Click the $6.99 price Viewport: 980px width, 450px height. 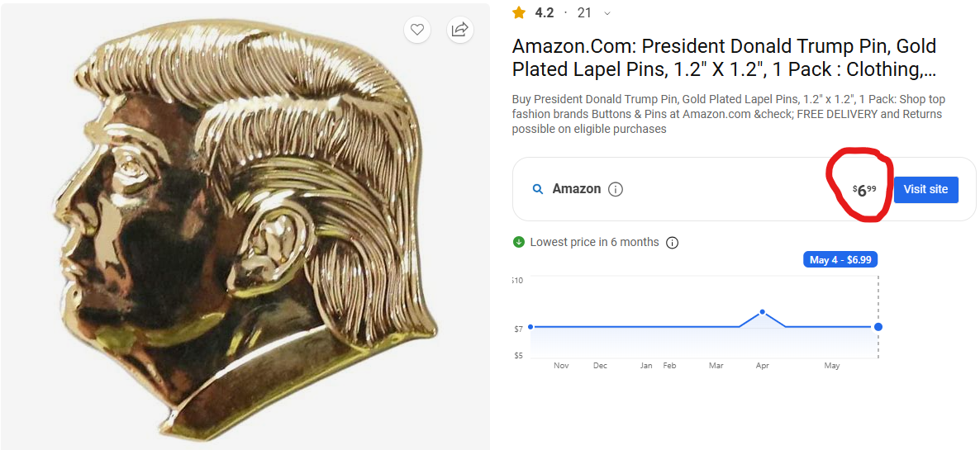864,190
